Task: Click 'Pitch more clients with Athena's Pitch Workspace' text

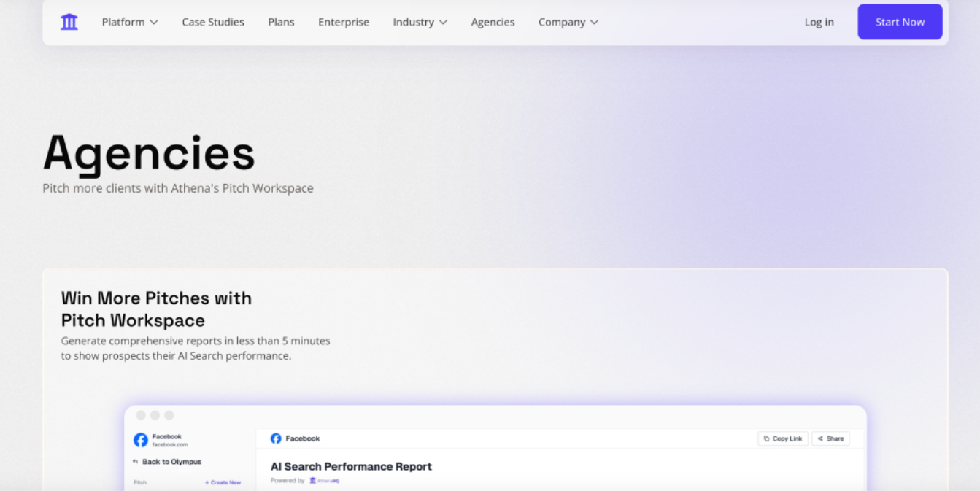Action: tap(178, 188)
